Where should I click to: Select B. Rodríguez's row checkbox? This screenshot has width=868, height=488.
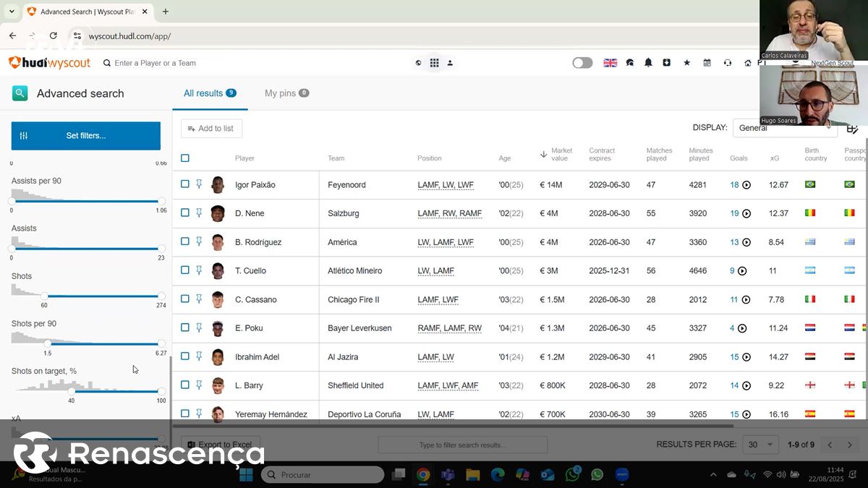185,241
